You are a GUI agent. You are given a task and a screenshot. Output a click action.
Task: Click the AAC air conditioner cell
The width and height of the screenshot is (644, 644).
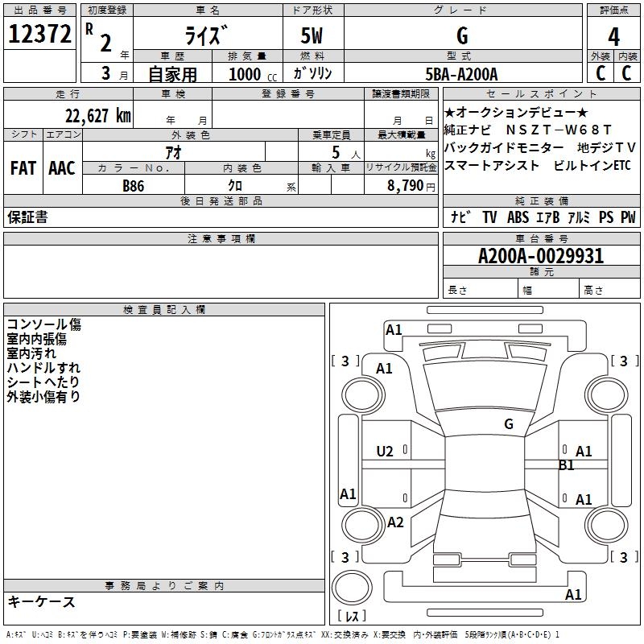(x=62, y=168)
